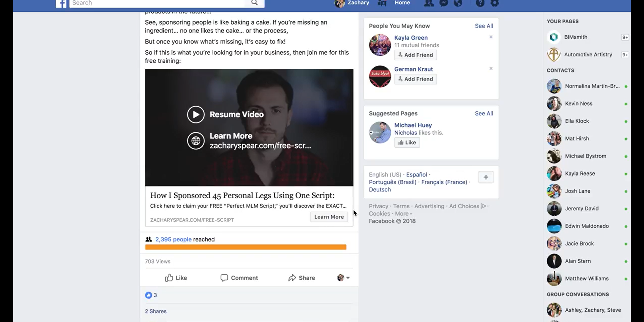The width and height of the screenshot is (644, 322).
Task: Open Zachary's profile from top bar
Action: click(x=352, y=3)
